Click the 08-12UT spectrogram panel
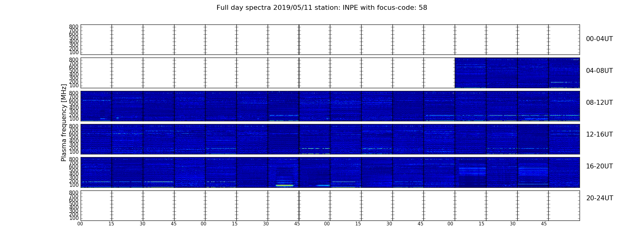644x245 pixels. [x=330, y=106]
